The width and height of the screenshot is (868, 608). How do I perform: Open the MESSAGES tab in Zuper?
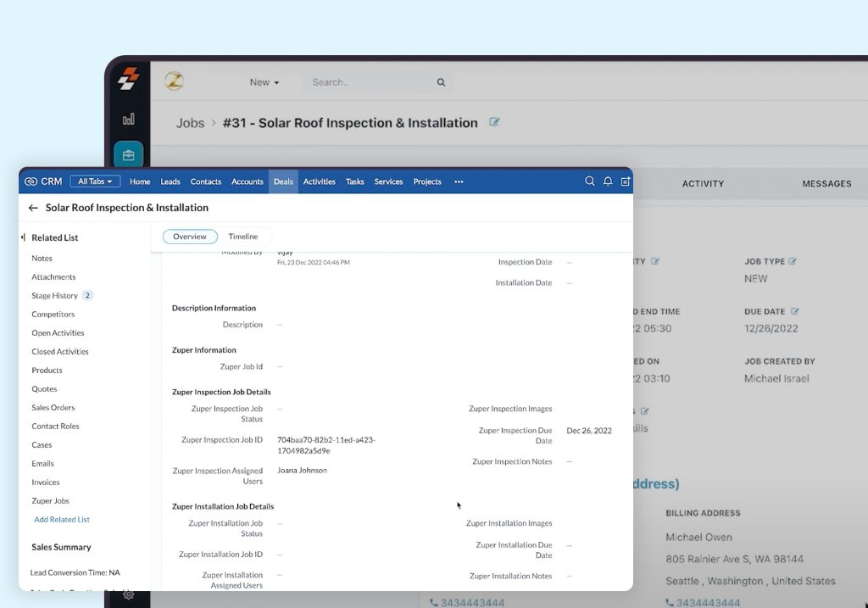[x=827, y=184]
